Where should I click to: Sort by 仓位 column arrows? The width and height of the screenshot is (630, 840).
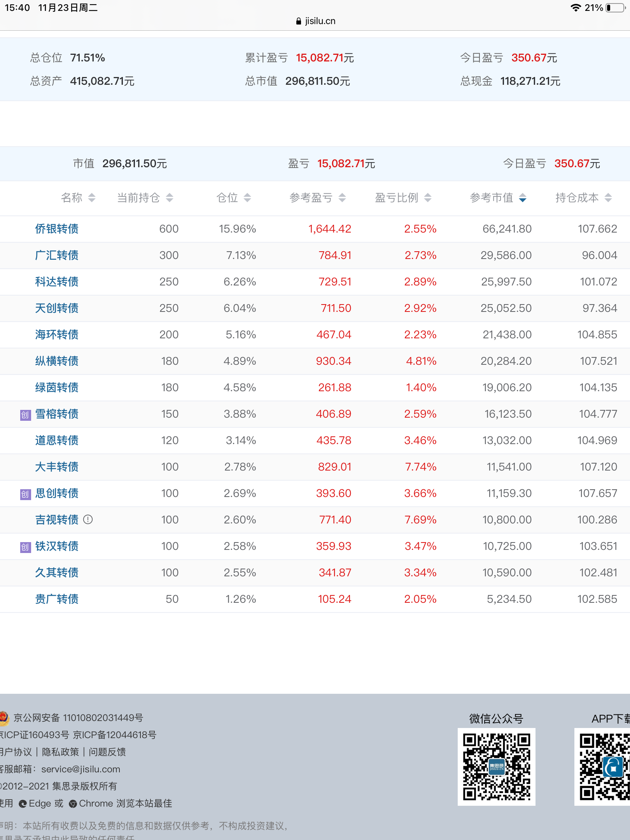(x=247, y=198)
